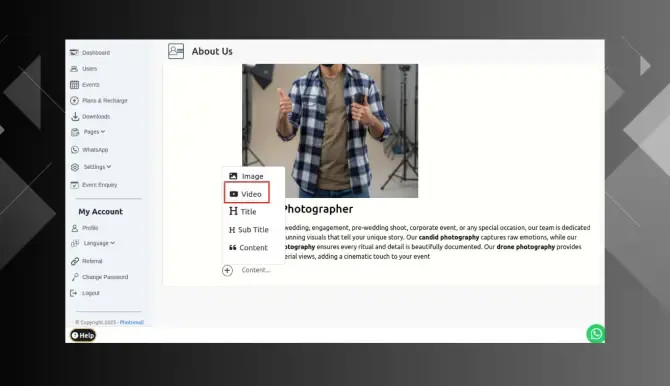The width and height of the screenshot is (670, 386).
Task: Click the About Us page heading
Action: (212, 51)
